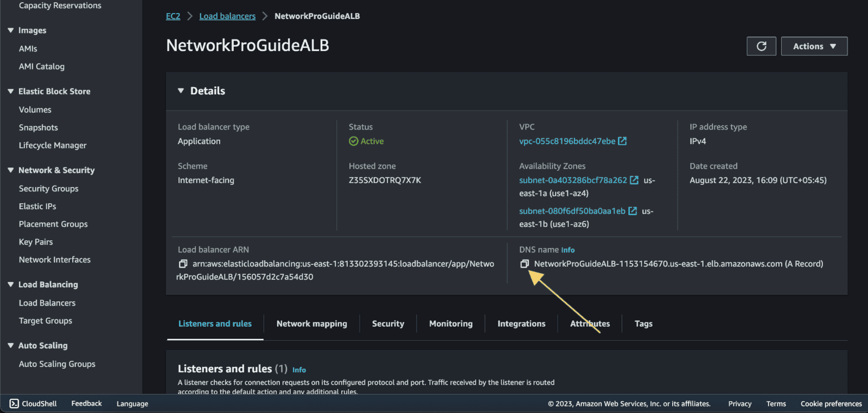Open the Actions dropdown
Screen dimensions: 868x413
tap(814, 46)
